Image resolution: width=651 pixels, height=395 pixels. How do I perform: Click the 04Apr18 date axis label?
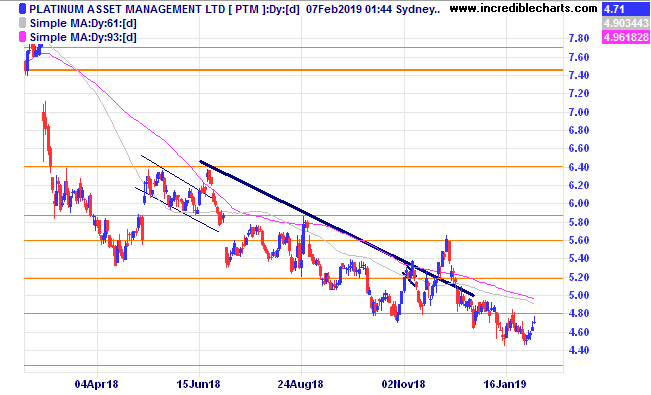[97, 384]
